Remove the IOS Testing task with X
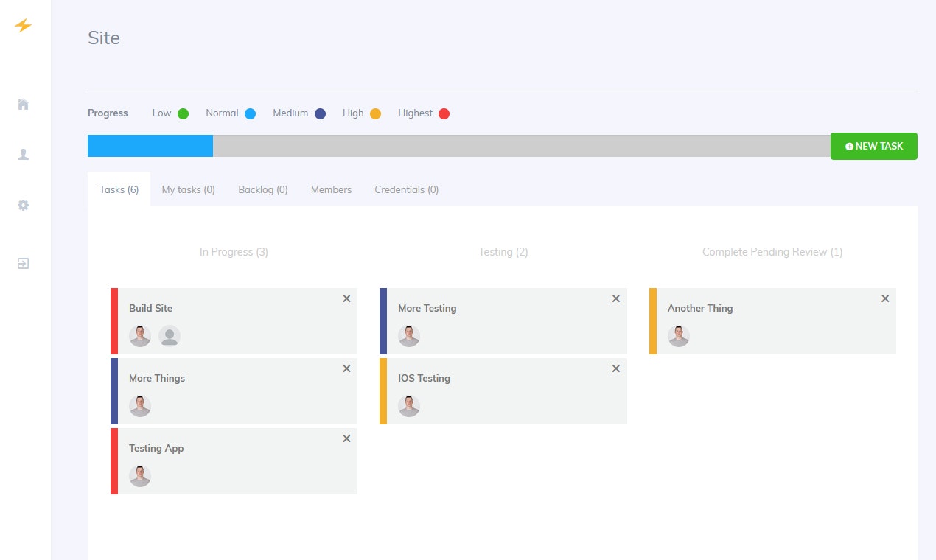Image resolution: width=936 pixels, height=560 pixels. 616,368
